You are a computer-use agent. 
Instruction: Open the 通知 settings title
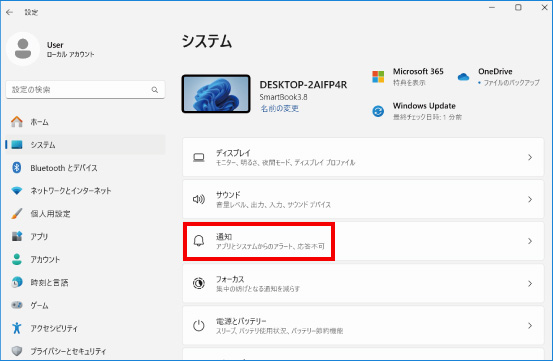tap(224, 237)
